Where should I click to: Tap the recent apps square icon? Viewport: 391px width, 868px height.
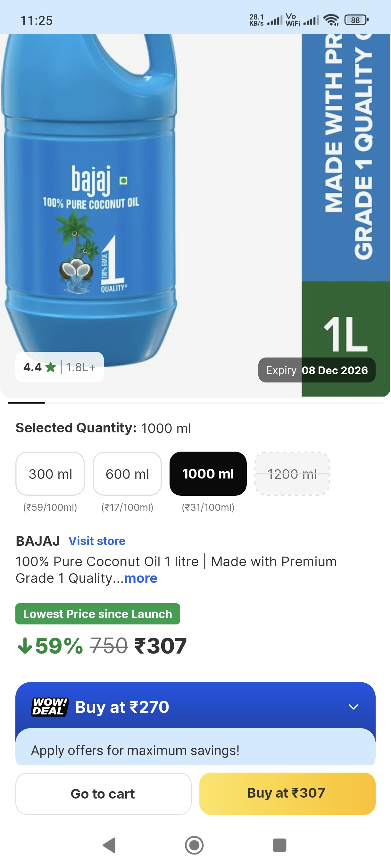(279, 845)
